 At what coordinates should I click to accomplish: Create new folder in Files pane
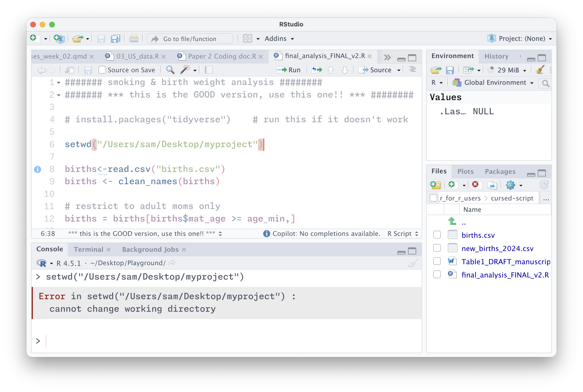(x=435, y=185)
